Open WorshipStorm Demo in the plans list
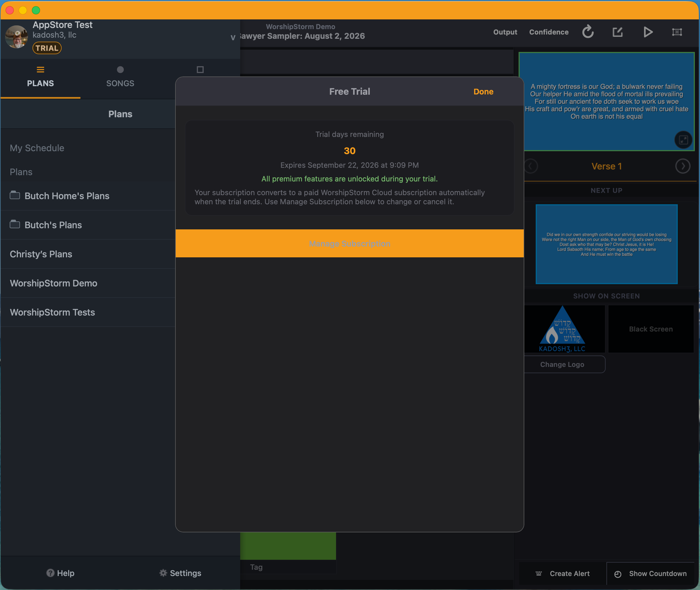This screenshot has width=700, height=590. point(88,283)
